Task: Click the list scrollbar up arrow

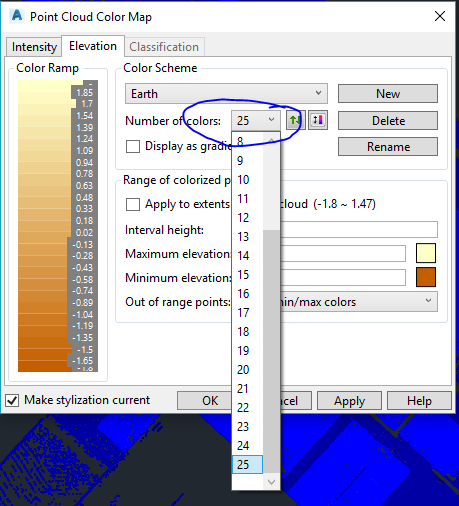Action: pyautogui.click(x=271, y=139)
